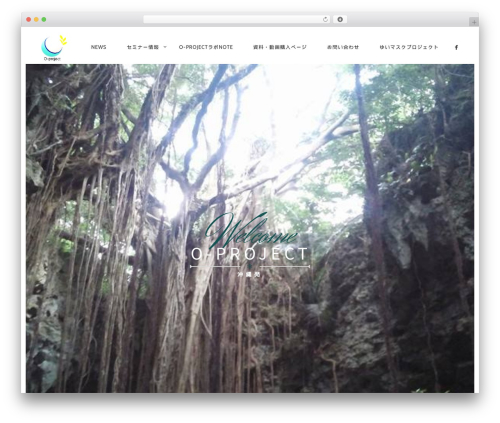Click the O-project crescent moon logo
Image resolution: width=500 pixels, height=423 pixels.
(54, 48)
